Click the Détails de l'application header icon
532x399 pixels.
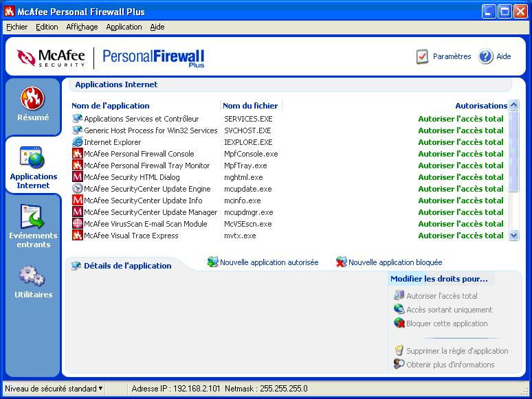[76, 266]
